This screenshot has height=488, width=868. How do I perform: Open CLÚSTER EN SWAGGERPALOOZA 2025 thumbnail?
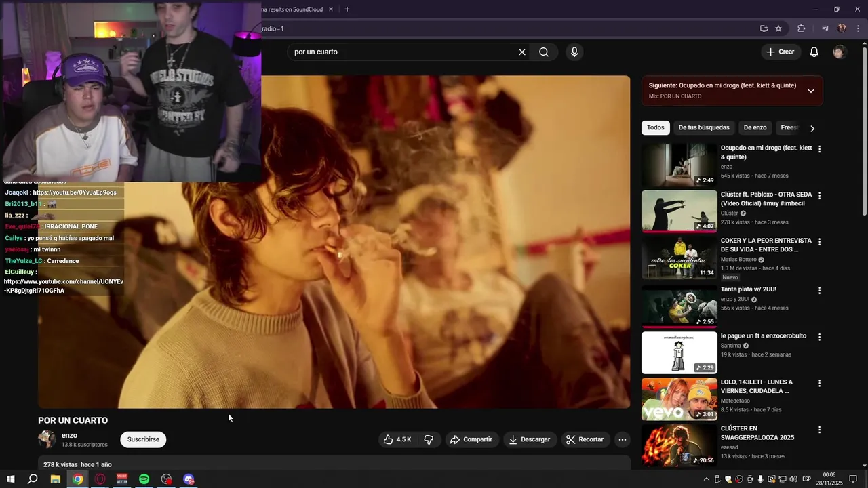pos(679,445)
